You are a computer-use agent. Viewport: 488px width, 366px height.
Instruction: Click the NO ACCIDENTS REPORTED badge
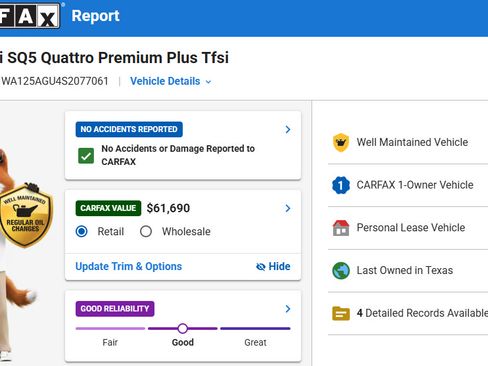pyautogui.click(x=129, y=129)
